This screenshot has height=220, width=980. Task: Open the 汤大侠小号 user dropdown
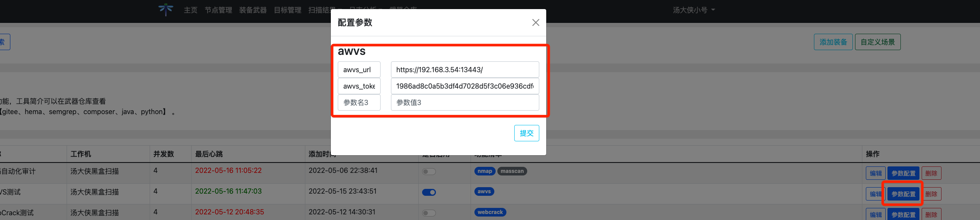tap(693, 10)
